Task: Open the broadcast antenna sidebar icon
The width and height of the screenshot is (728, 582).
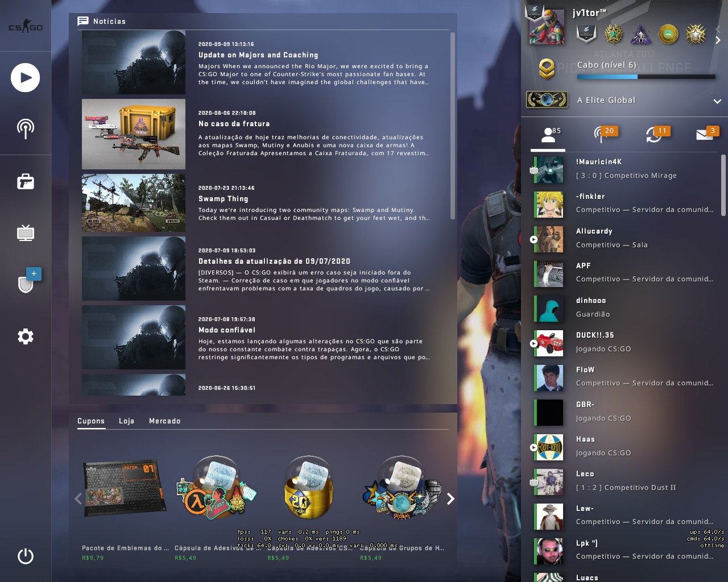Action: [26, 129]
